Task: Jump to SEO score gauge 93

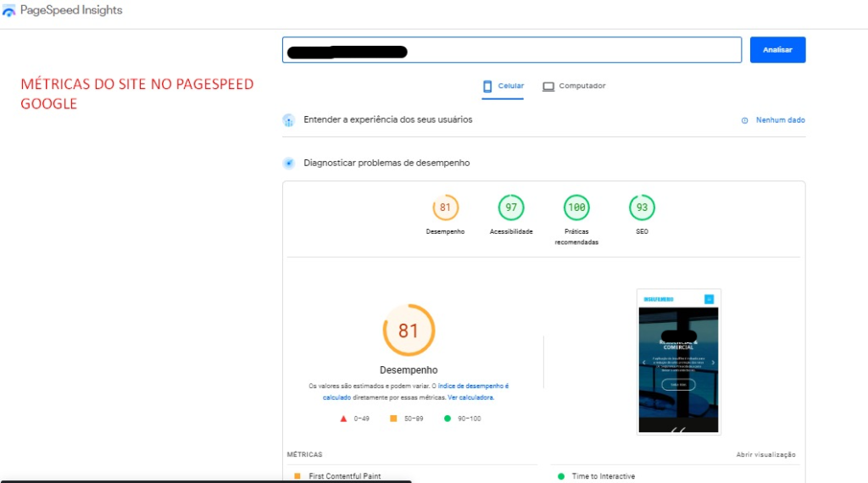Action: [642, 208]
